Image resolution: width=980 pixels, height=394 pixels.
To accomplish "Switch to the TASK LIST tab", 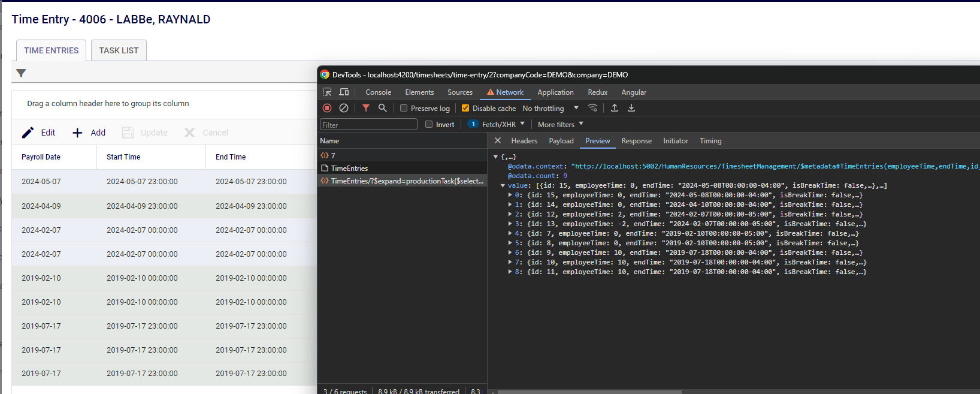I will coord(119,50).
